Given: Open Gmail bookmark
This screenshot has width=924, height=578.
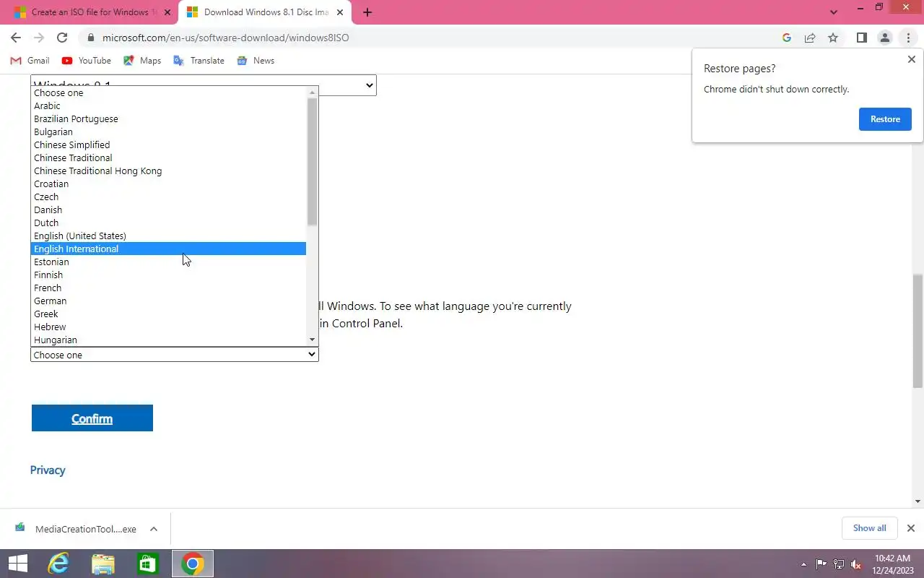Looking at the screenshot, I should tap(30, 61).
